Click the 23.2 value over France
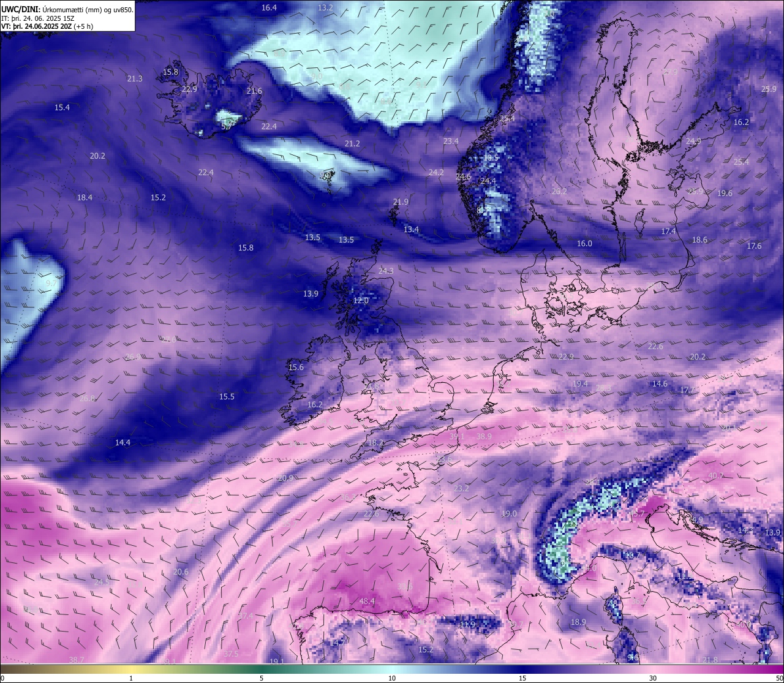Screen dimensions: 784x683 tap(461, 488)
